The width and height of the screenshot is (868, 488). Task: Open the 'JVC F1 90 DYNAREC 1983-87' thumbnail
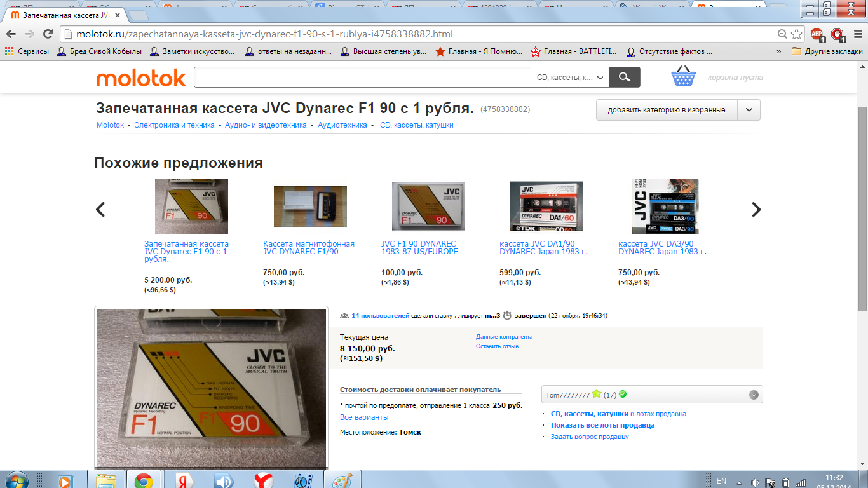[x=428, y=207]
